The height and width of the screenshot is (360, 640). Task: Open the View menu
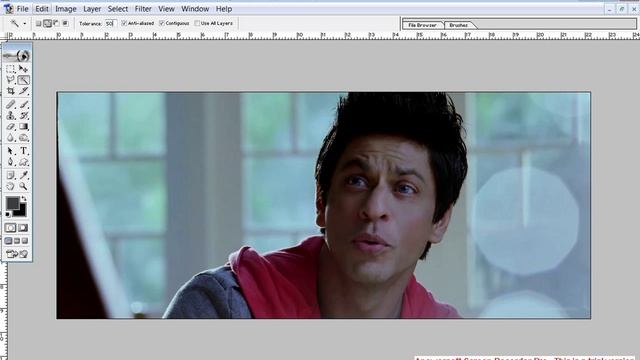coord(167,9)
